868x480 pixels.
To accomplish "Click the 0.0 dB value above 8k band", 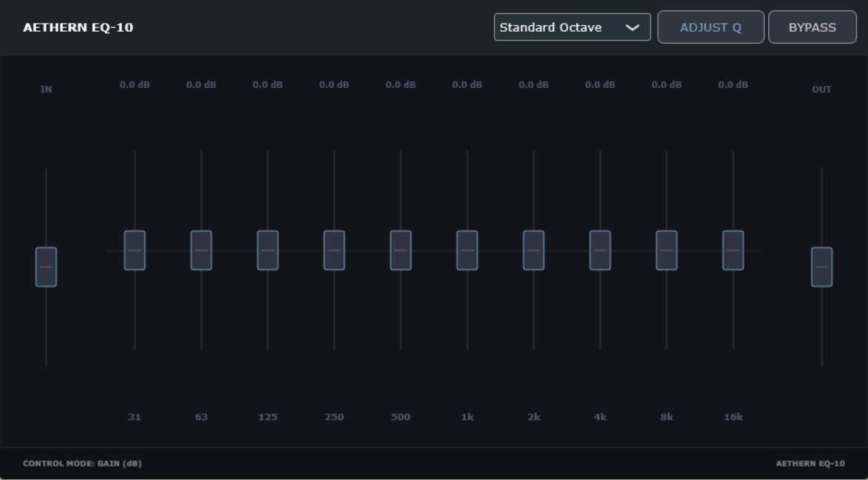I will click(x=666, y=85).
